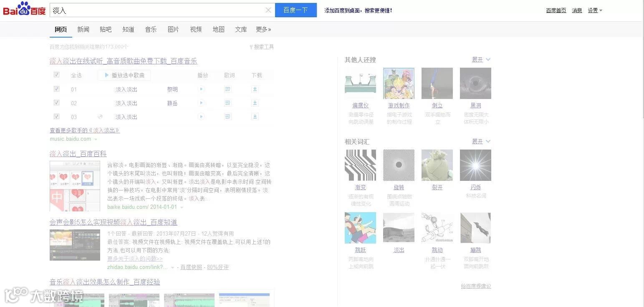Click the 播放选中歌曲 button

point(124,75)
